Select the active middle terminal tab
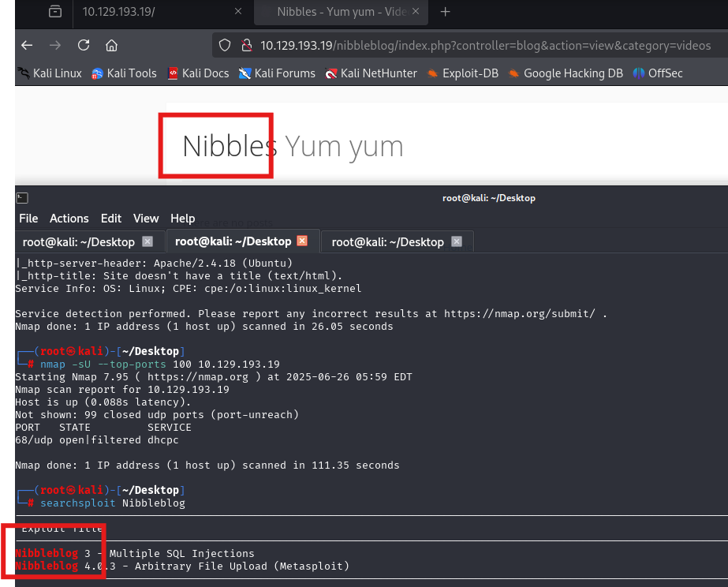728x587 pixels. (233, 241)
